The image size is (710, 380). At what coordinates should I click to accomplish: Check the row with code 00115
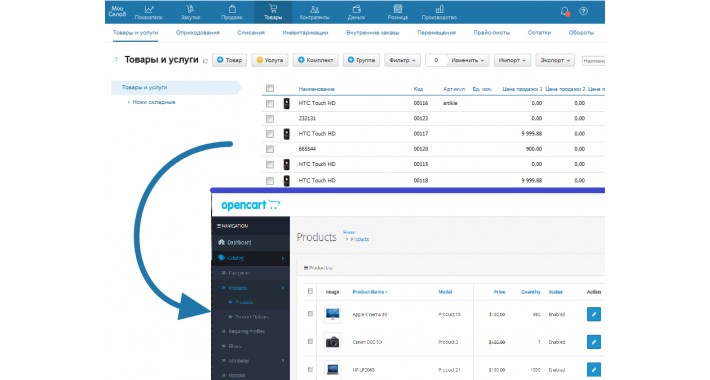tap(270, 164)
